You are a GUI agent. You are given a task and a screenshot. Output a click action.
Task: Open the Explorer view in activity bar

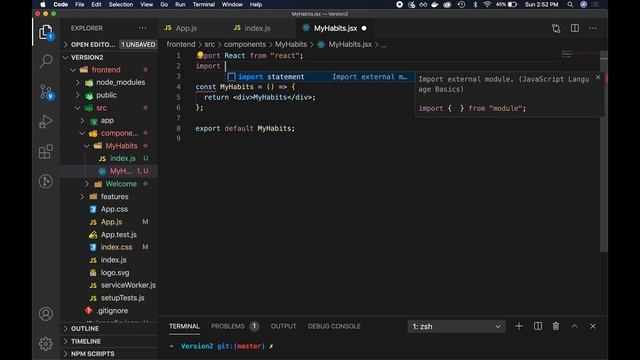(x=46, y=32)
